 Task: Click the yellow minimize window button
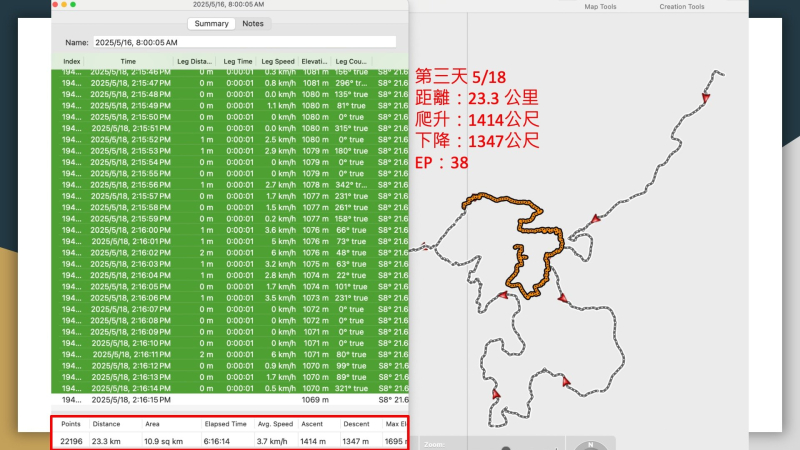62,4
